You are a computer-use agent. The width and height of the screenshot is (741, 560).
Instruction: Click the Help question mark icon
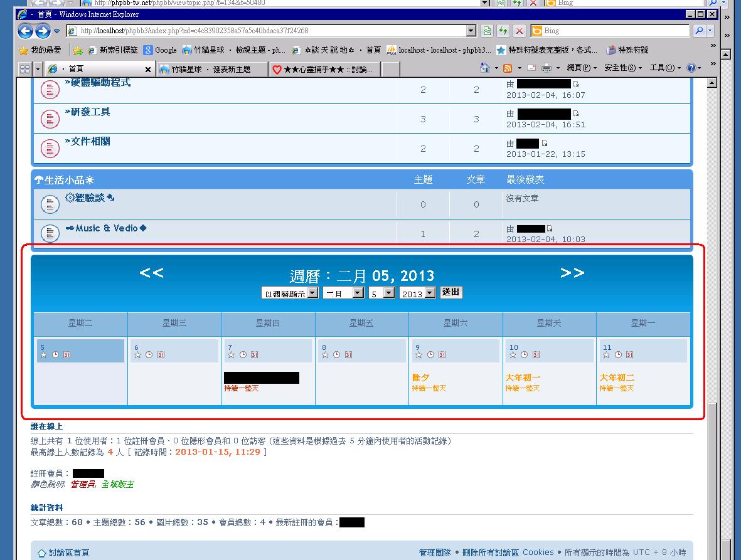click(x=691, y=68)
